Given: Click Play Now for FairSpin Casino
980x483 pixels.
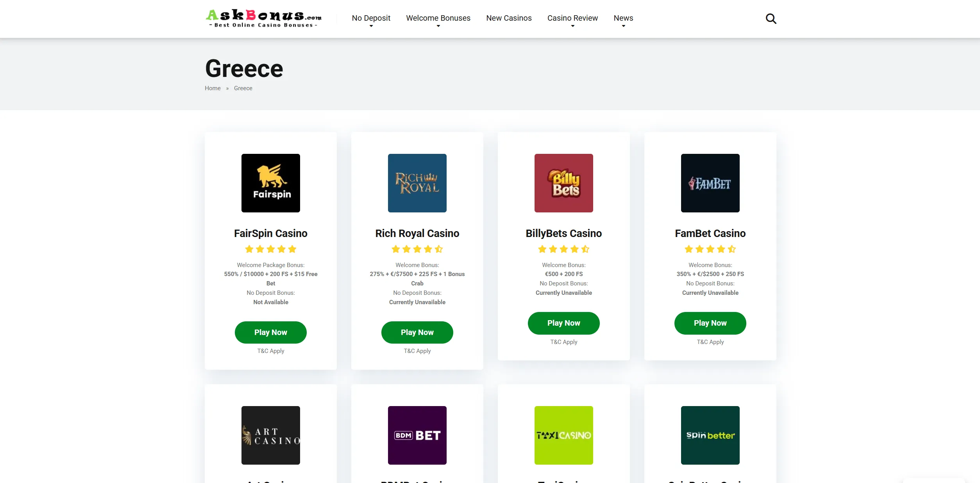Looking at the screenshot, I should 271,332.
